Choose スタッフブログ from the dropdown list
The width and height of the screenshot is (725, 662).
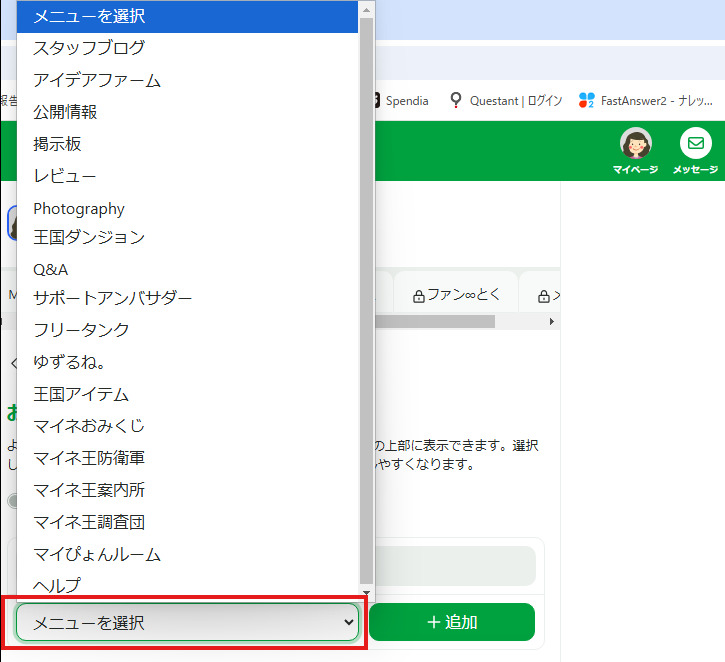pyautogui.click(x=88, y=47)
